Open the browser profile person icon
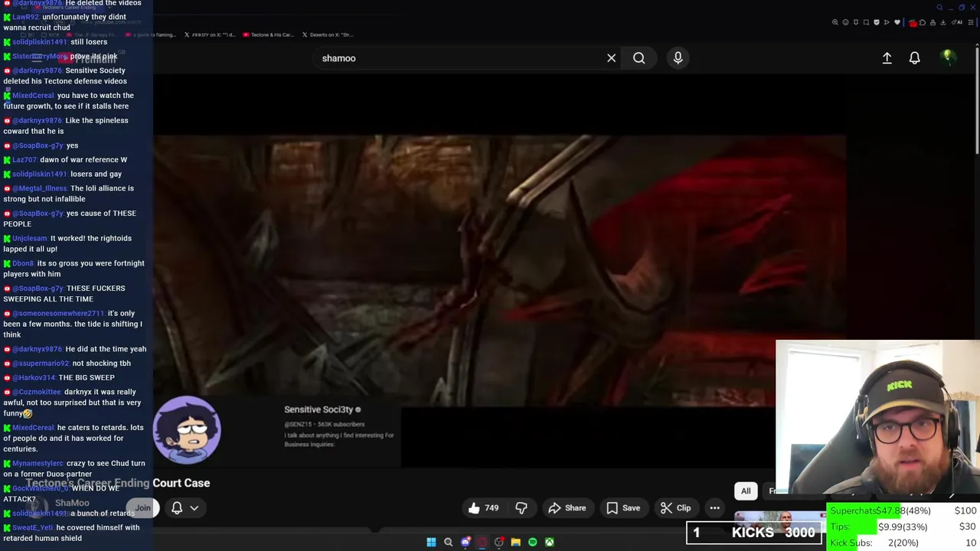 (x=933, y=22)
